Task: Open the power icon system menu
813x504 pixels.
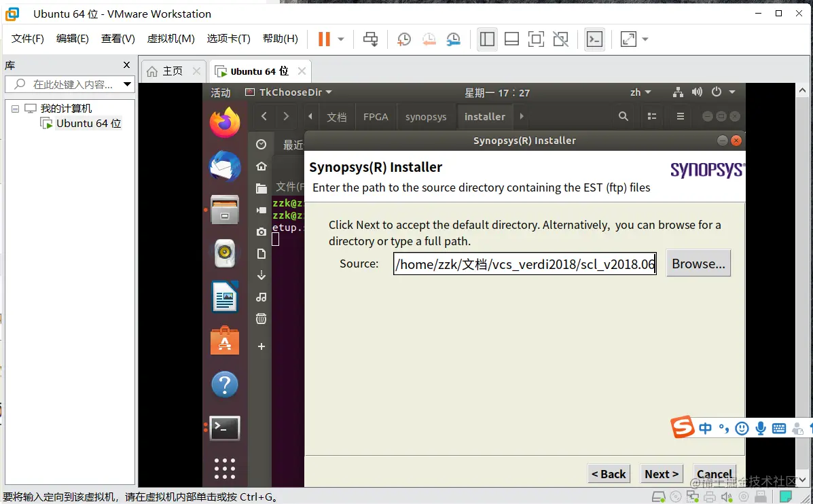Action: pos(717,92)
